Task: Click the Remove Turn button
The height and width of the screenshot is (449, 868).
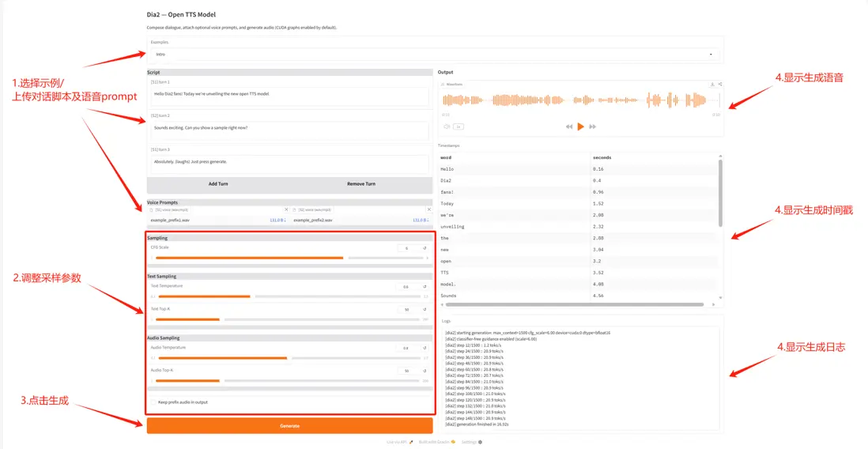Action: point(361,184)
